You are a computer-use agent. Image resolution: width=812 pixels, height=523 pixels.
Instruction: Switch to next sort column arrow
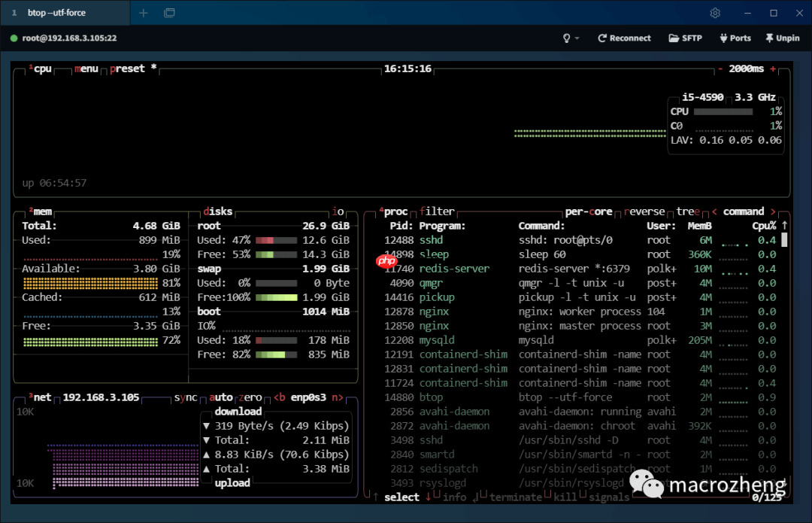pyautogui.click(x=773, y=211)
